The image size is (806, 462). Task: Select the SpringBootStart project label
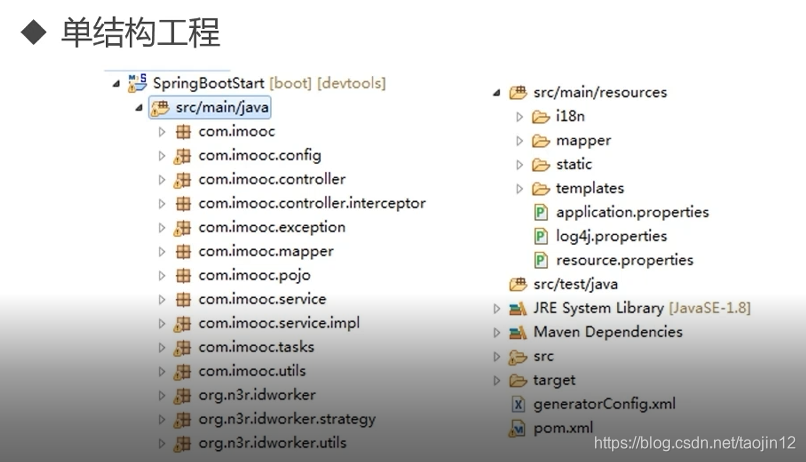[x=209, y=83]
